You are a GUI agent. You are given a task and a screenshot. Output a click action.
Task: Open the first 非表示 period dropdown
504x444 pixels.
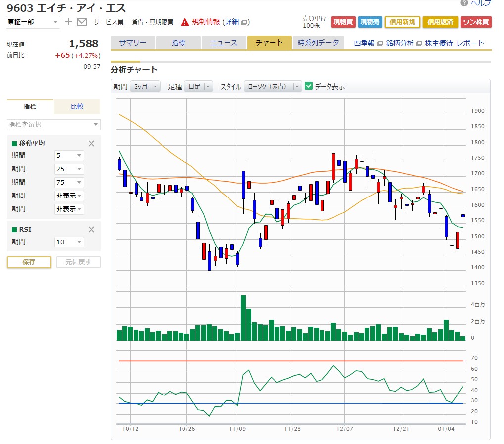(69, 196)
